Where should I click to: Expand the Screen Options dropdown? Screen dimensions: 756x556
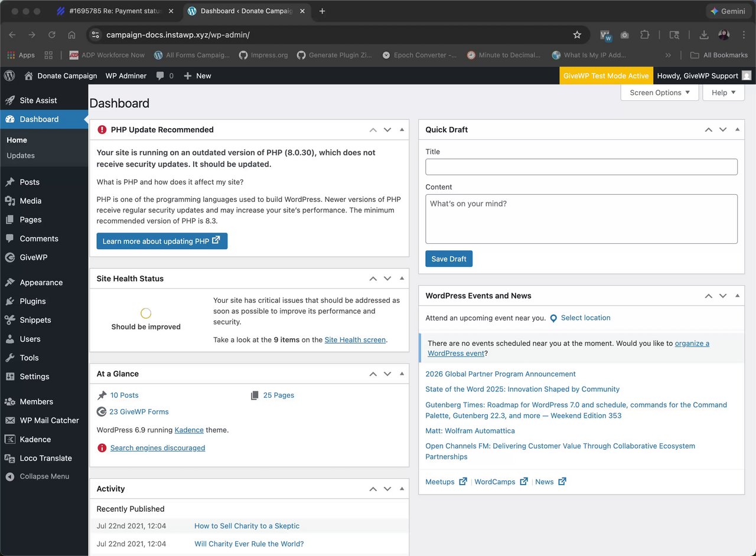click(x=659, y=93)
